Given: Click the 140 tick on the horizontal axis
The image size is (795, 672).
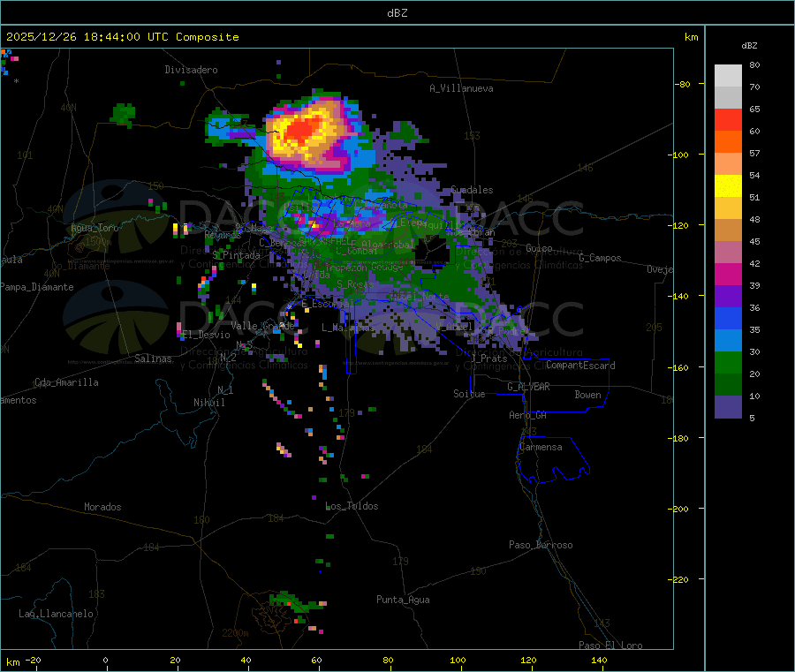Looking at the screenshot, I should (599, 661).
